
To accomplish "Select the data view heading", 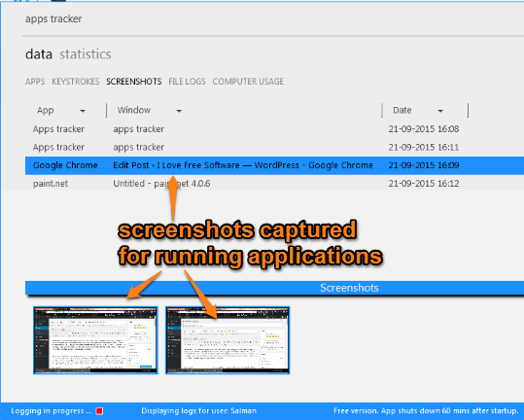I will pyautogui.click(x=39, y=54).
